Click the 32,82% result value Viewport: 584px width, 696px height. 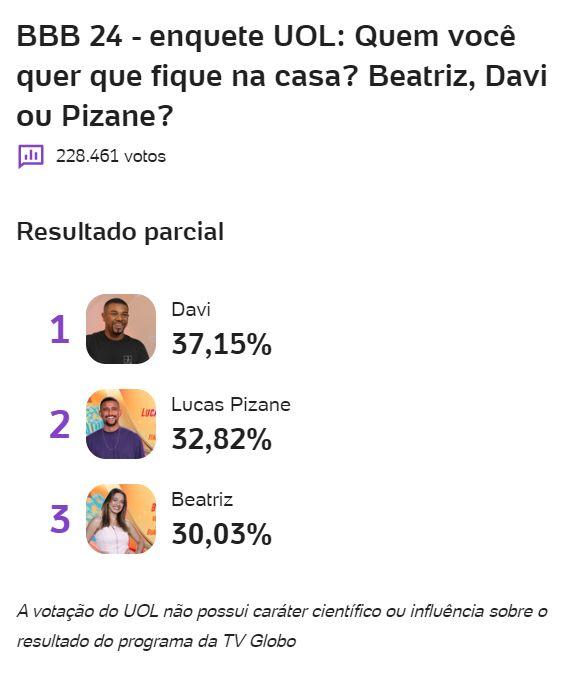[221, 439]
